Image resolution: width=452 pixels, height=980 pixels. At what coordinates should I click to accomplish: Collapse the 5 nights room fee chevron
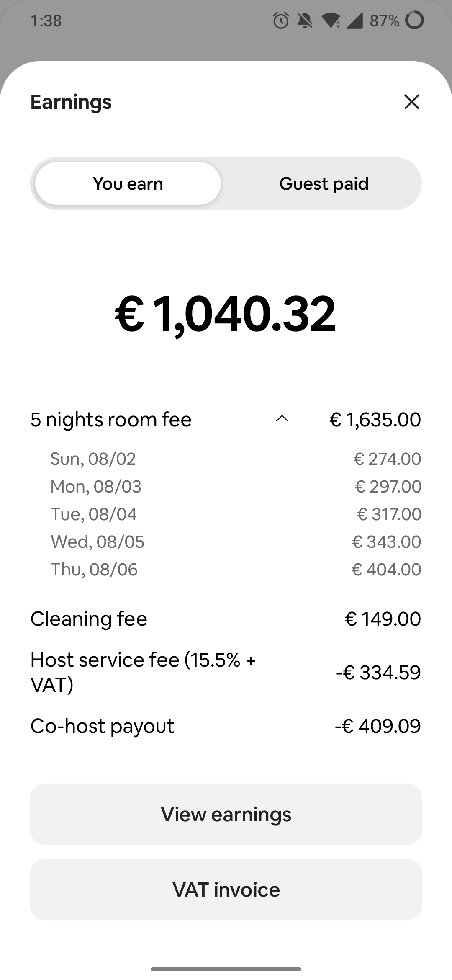[282, 419]
